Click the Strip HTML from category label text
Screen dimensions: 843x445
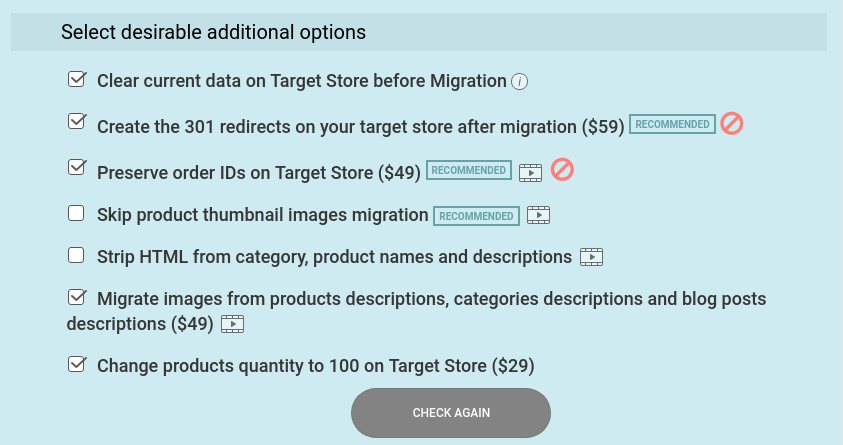point(334,257)
